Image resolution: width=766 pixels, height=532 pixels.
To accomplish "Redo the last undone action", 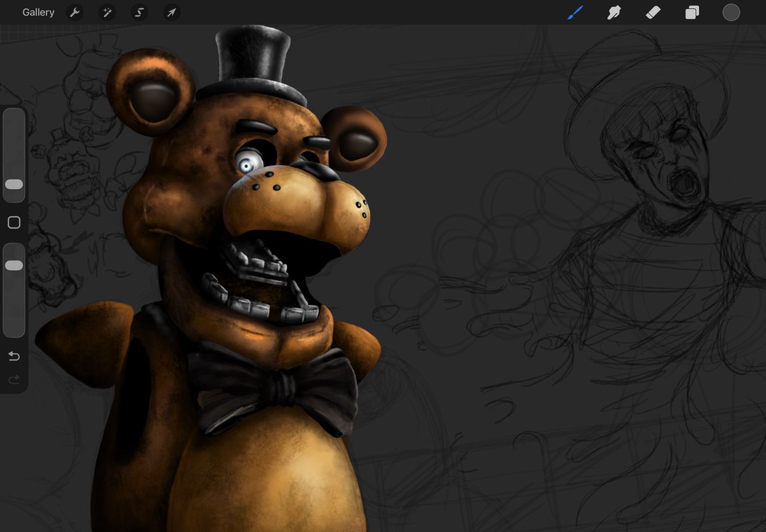I will pyautogui.click(x=14, y=380).
